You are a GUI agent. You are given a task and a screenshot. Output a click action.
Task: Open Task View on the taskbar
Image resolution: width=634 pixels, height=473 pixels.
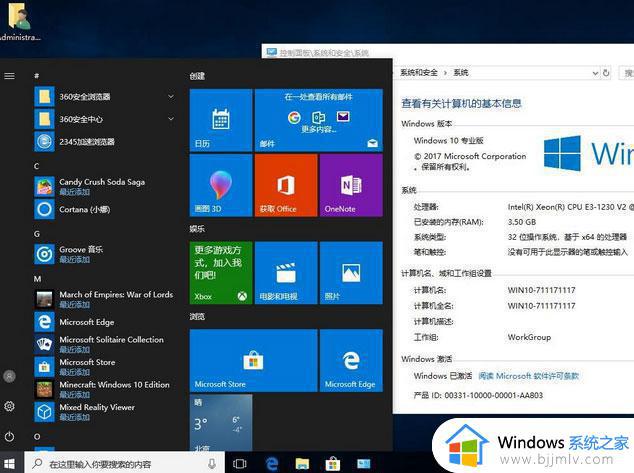pyautogui.click(x=240, y=464)
